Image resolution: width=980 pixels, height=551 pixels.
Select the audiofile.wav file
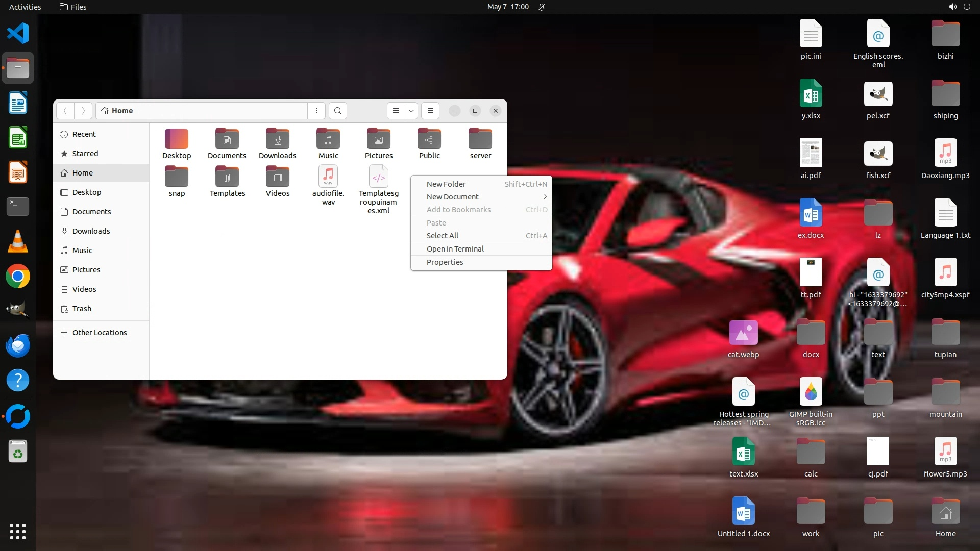tap(328, 177)
